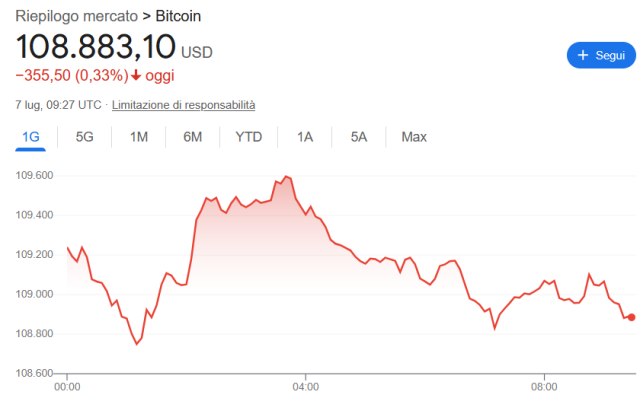The width and height of the screenshot is (640, 398).
Task: Follow Bitcoin with the Segui button
Action: click(x=601, y=55)
